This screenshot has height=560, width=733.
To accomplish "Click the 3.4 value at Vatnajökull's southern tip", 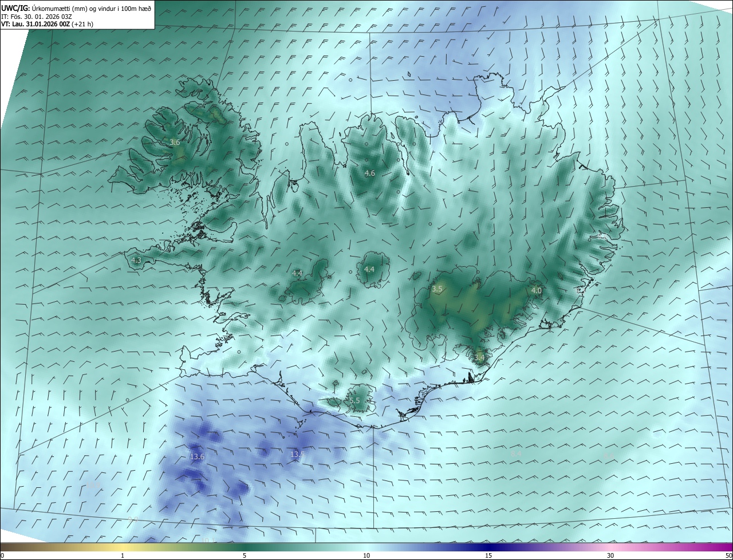I will point(479,358).
